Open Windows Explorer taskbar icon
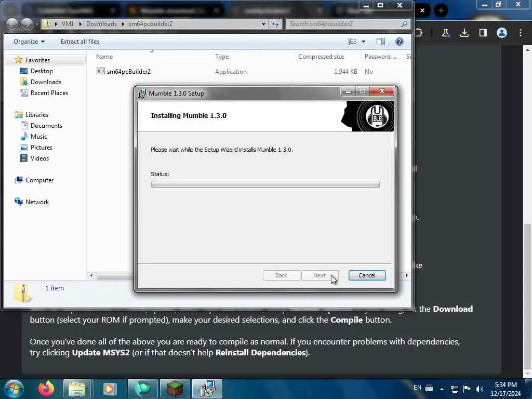 pos(77,389)
